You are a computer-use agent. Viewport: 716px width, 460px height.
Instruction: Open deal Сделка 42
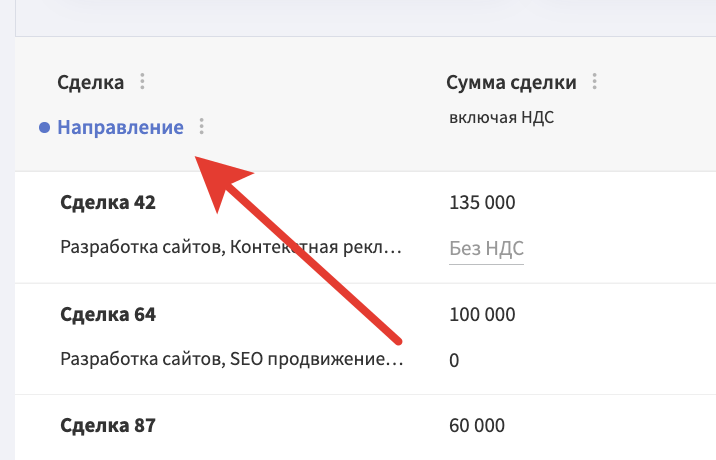click(x=108, y=202)
